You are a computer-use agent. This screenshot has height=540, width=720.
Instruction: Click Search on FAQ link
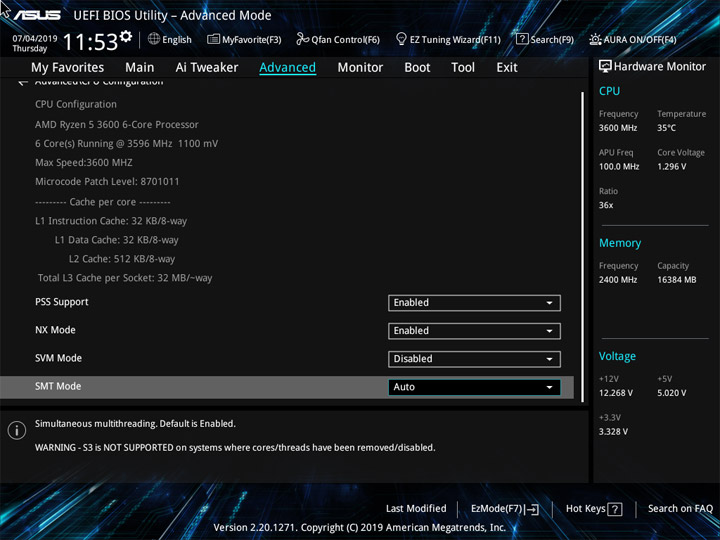(680, 509)
